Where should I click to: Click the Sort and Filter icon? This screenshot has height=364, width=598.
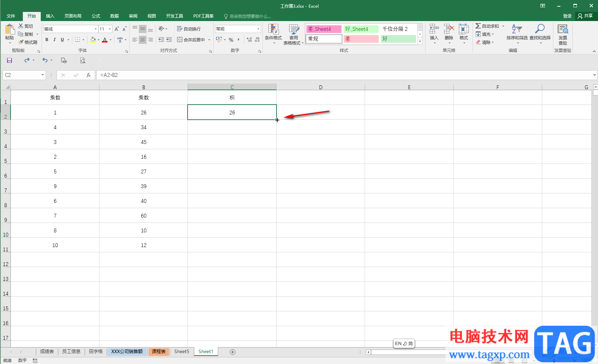click(517, 29)
